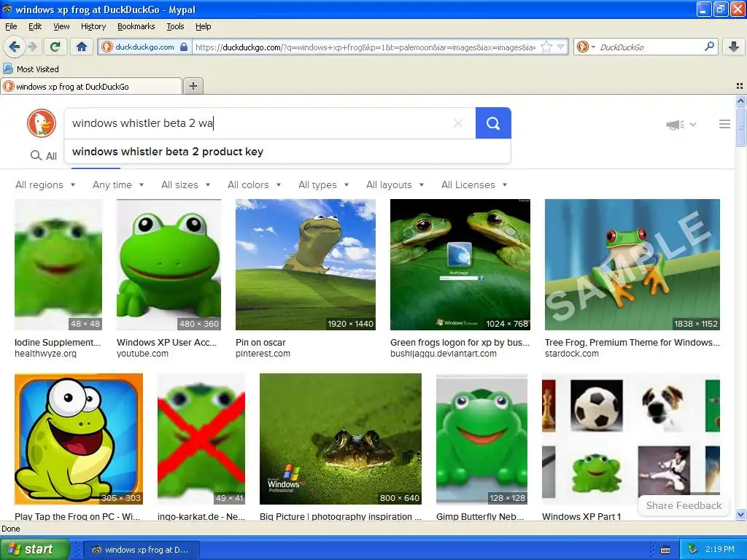747x560 pixels.
Task: Open the megaphone feedback icon
Action: [675, 124]
